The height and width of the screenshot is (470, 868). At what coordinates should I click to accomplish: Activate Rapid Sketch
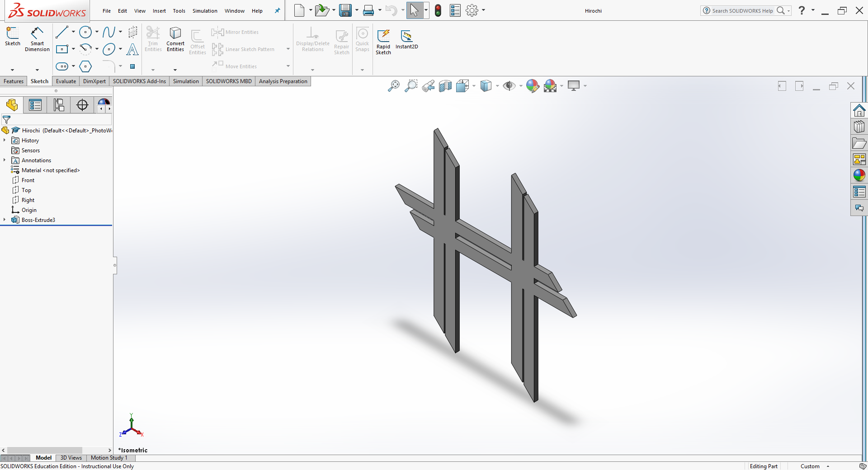(383, 42)
